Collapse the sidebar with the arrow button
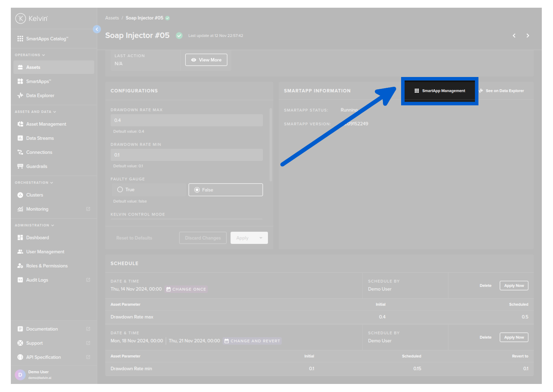Viewport: 553px width, 392px height. point(97,29)
